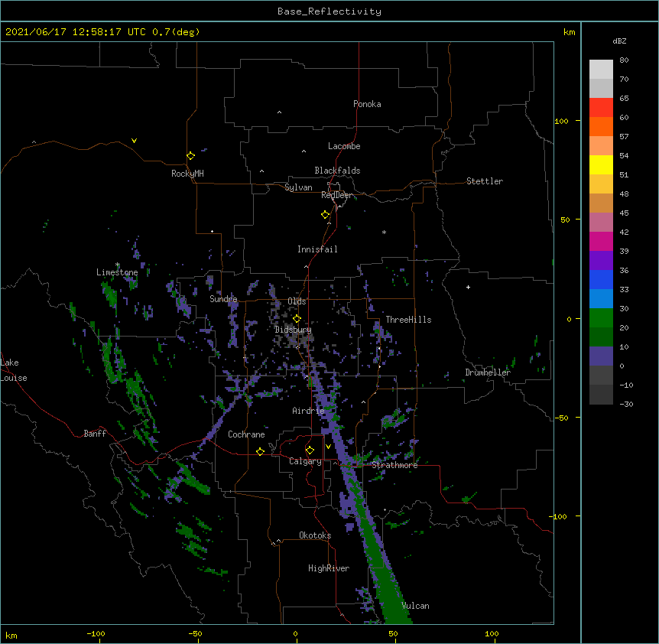Click the km unit label at top right

tap(570, 32)
